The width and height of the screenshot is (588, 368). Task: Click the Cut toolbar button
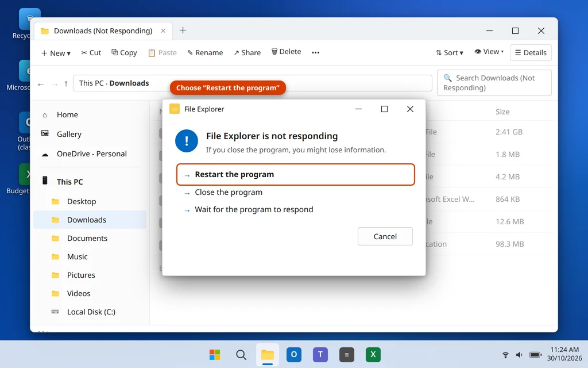(x=91, y=52)
